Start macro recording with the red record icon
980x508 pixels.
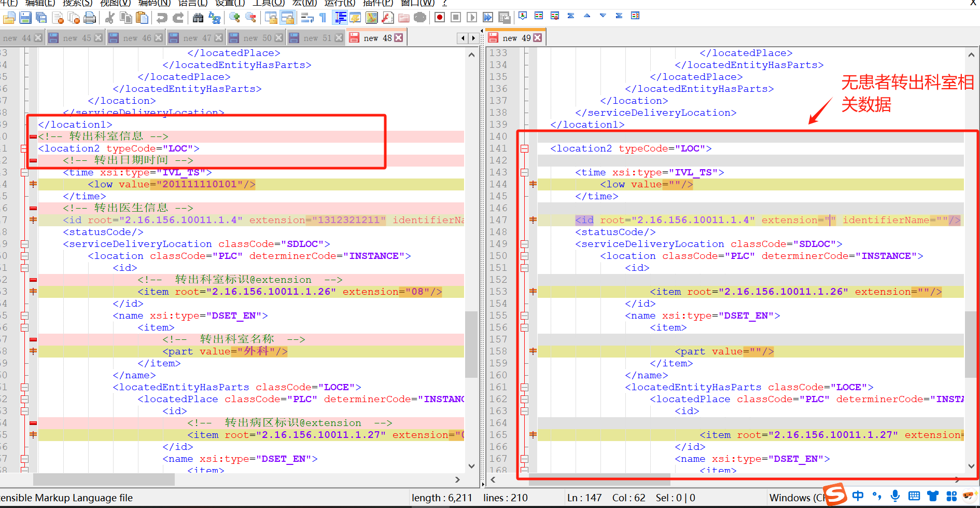coord(440,18)
